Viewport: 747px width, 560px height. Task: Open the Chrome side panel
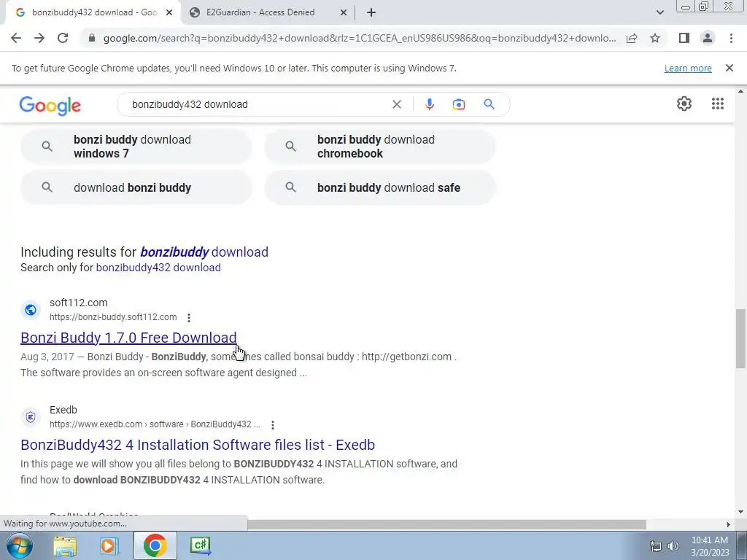684,38
